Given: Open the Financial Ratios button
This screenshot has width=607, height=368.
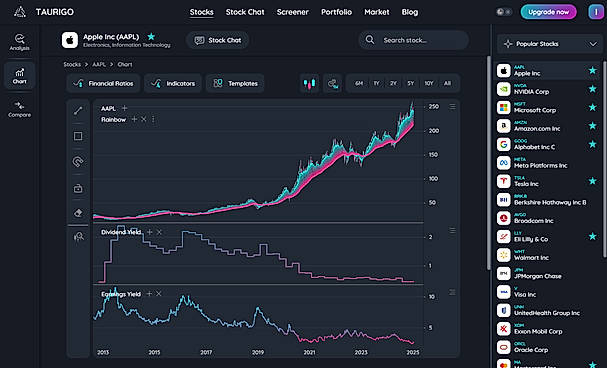Looking at the screenshot, I should coord(103,84).
